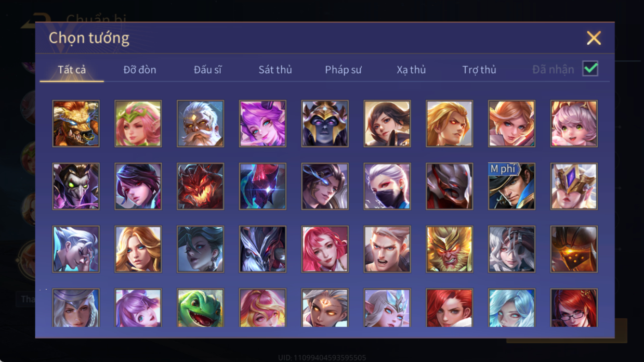Image resolution: width=644 pixels, height=362 pixels.
Task: Open the Sát thủ tab
Action: tap(275, 70)
